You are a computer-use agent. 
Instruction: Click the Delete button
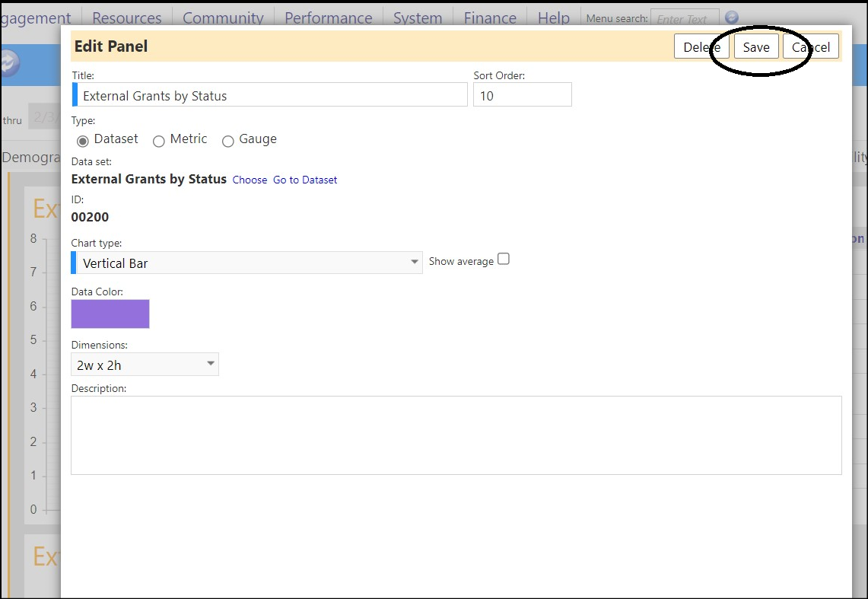(x=701, y=46)
